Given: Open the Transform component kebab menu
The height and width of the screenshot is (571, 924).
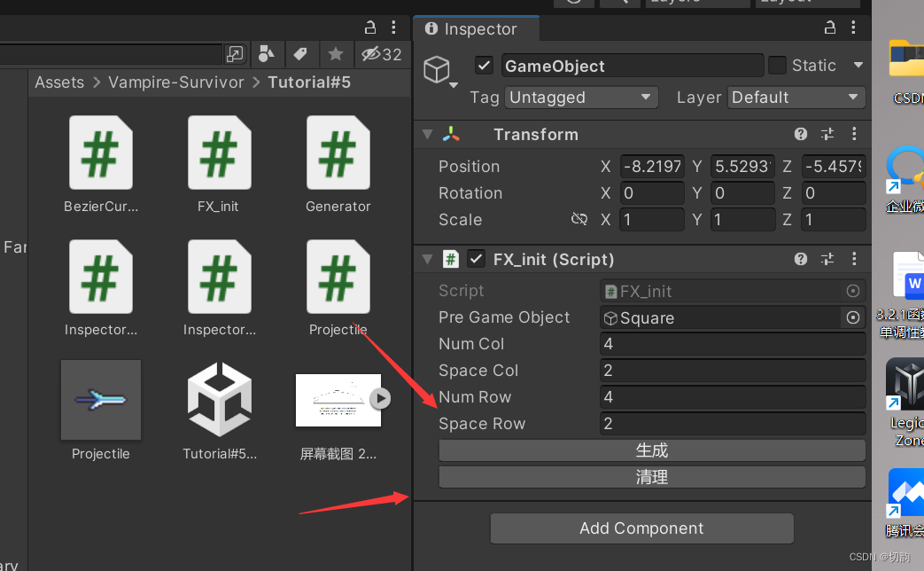Looking at the screenshot, I should click(854, 134).
